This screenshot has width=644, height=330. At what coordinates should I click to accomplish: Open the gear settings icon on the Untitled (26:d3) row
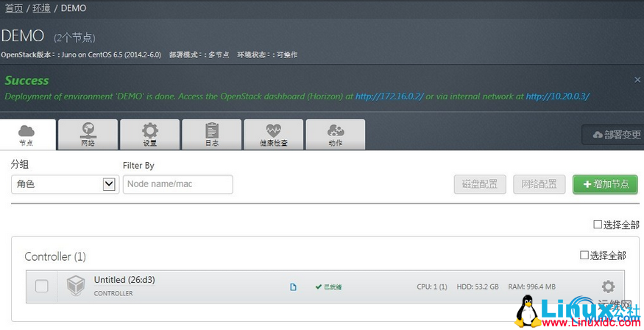pos(608,287)
